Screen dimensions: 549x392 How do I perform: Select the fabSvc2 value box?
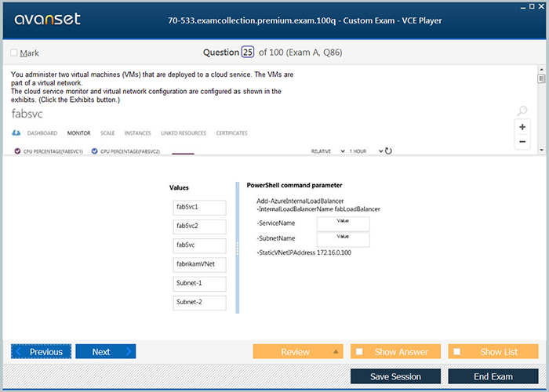[199, 227]
